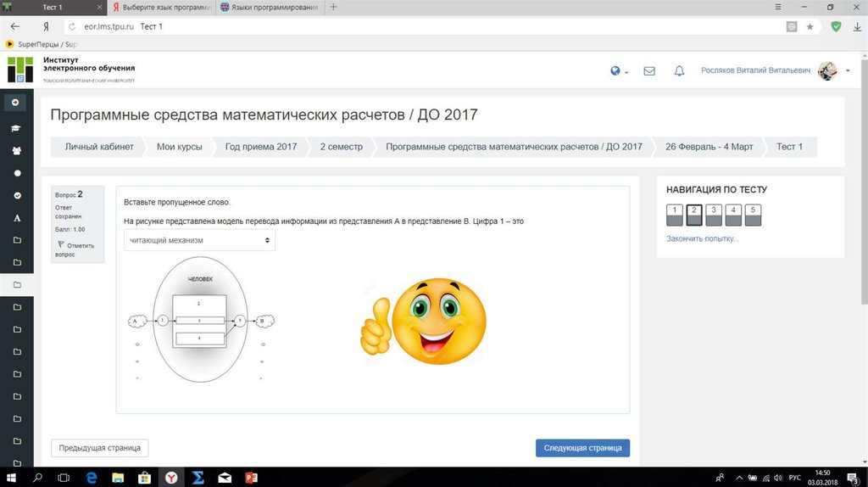This screenshot has height=487, width=868.
Task: Flag question via Отметить вопрос
Action: pos(75,249)
